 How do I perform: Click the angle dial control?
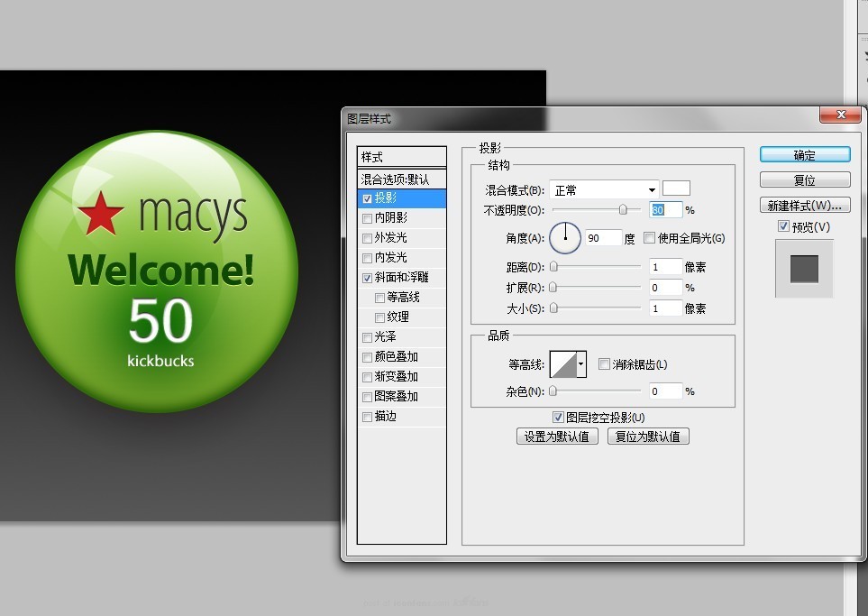565,237
